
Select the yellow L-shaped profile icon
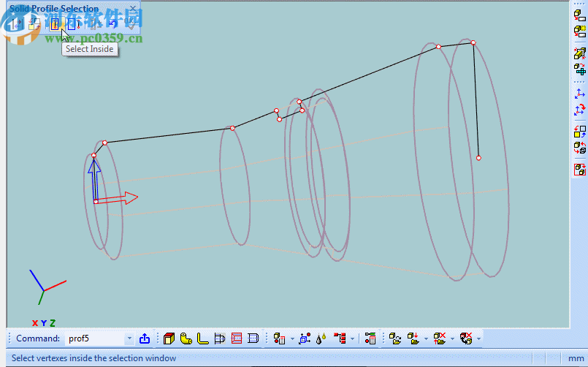203,338
